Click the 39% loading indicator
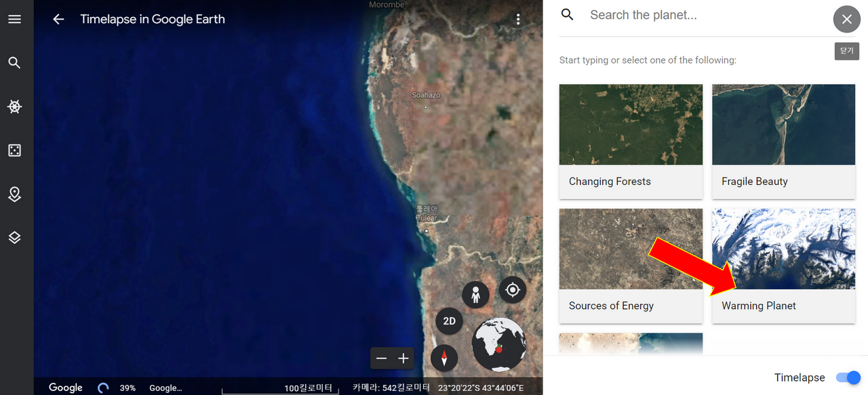The height and width of the screenshot is (395, 868). click(127, 388)
